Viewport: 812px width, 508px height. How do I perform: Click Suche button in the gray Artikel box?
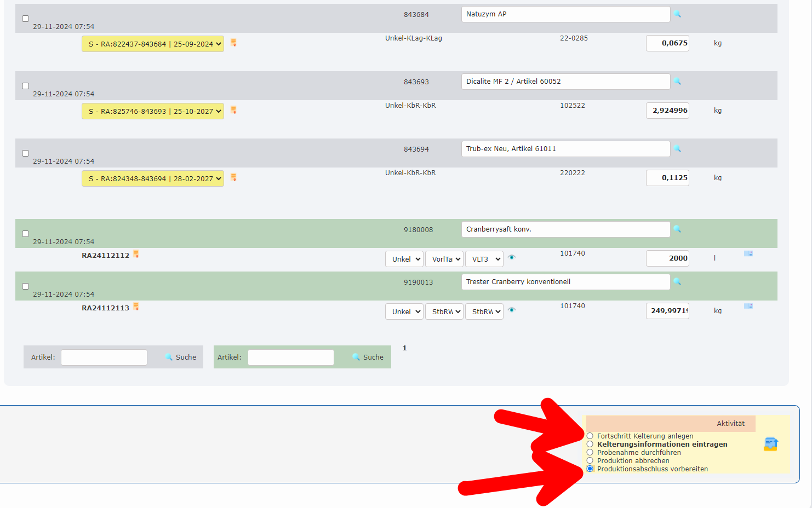(x=181, y=357)
